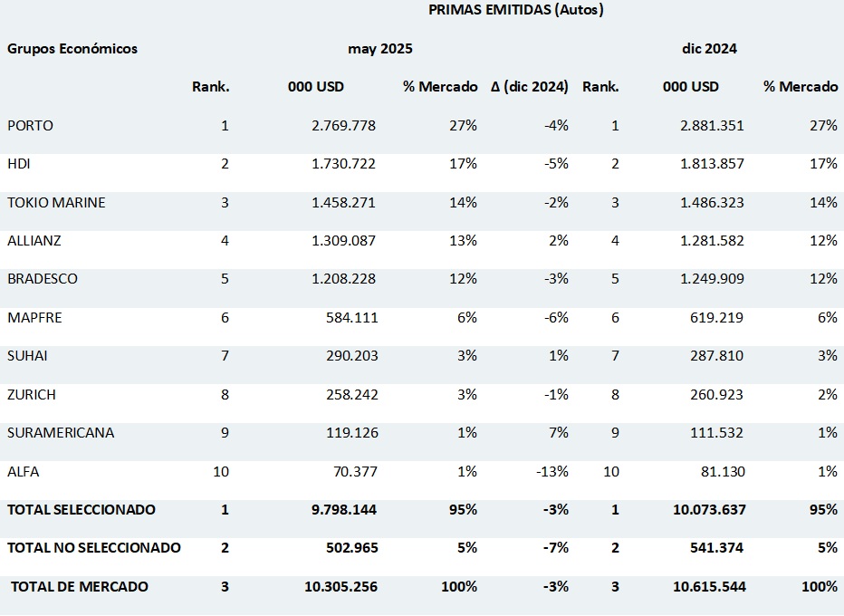The height and width of the screenshot is (616, 844).
Task: Click SURAMERICANA change of 7%
Action: [559, 432]
